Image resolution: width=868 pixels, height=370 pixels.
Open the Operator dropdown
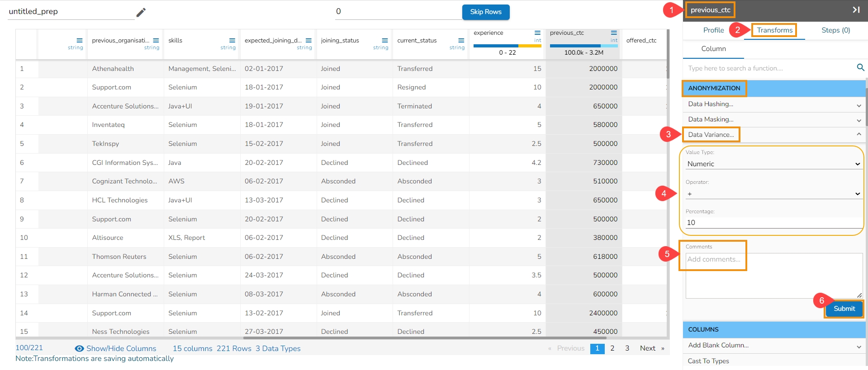tap(773, 194)
